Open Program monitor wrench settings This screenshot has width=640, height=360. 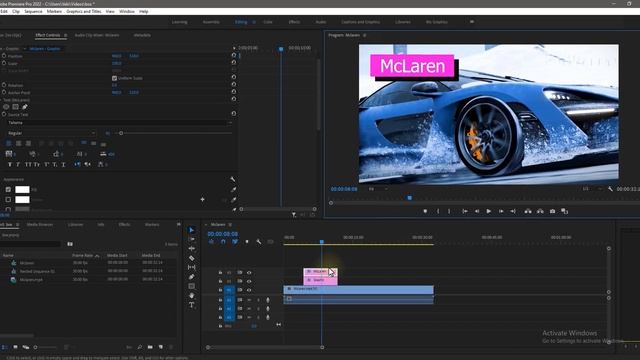pyautogui.click(x=610, y=189)
